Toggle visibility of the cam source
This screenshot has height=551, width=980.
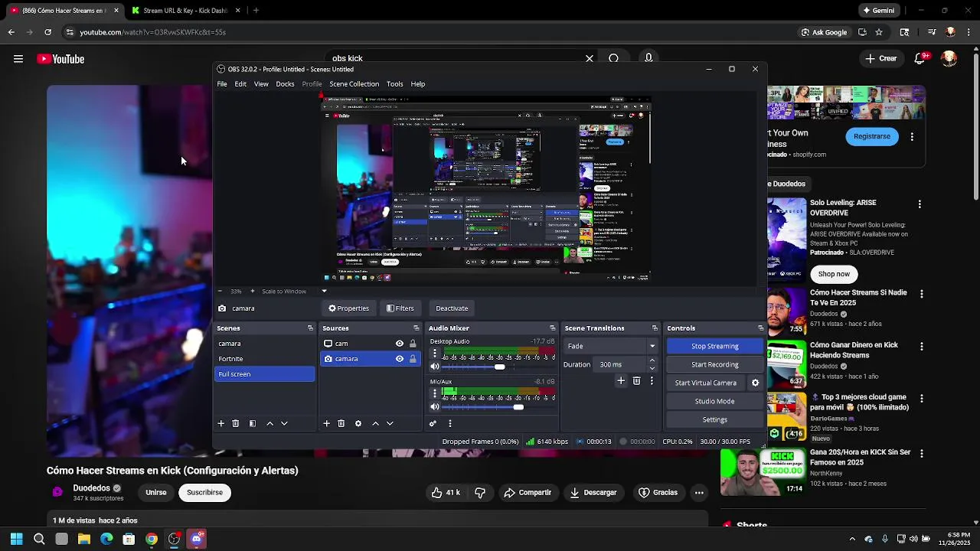coord(400,344)
